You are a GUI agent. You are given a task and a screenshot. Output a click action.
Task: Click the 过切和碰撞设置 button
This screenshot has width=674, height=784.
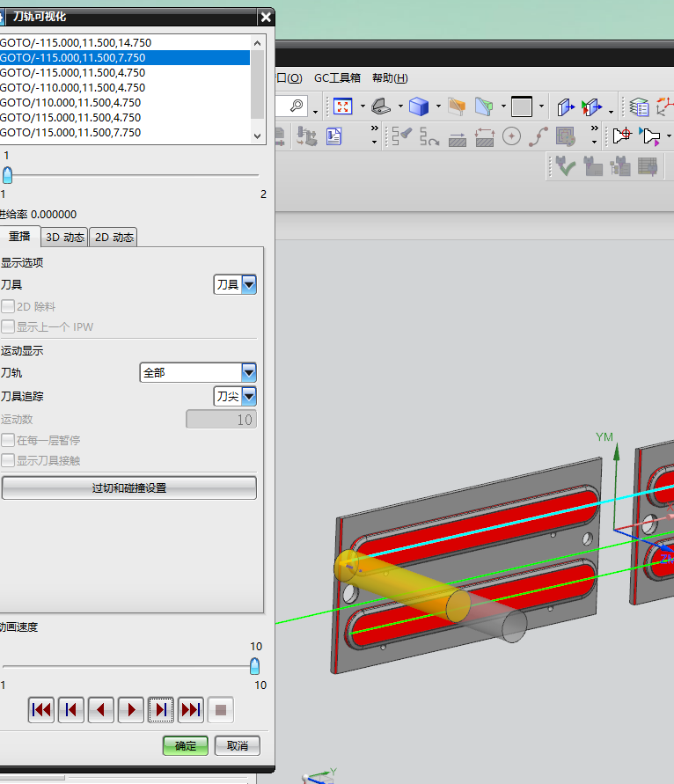coord(129,488)
